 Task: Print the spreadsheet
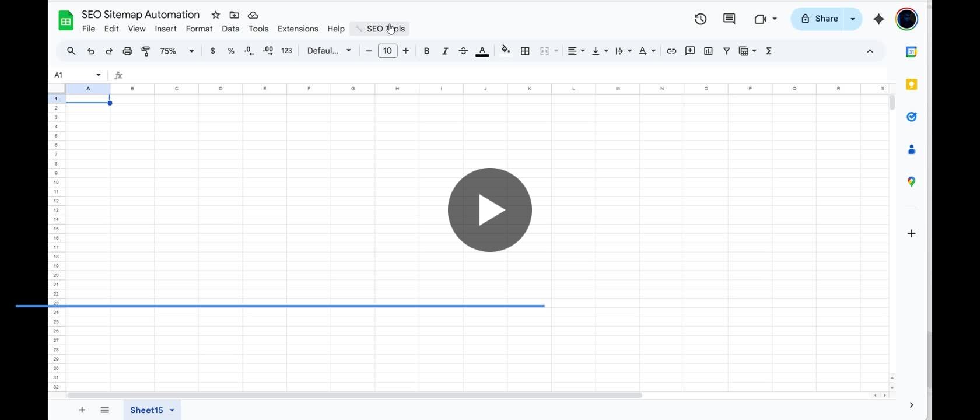[x=127, y=51]
